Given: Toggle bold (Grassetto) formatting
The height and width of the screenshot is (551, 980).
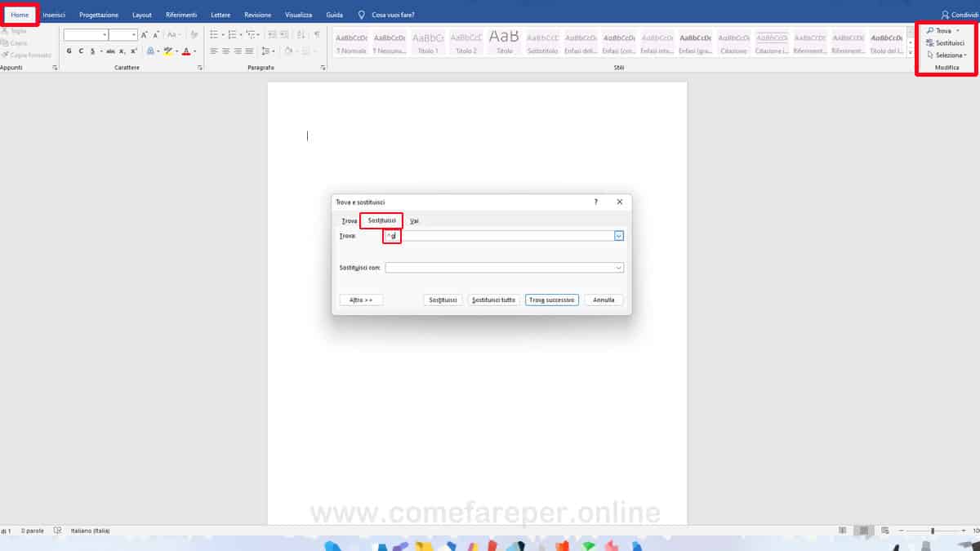Looking at the screenshot, I should [69, 51].
